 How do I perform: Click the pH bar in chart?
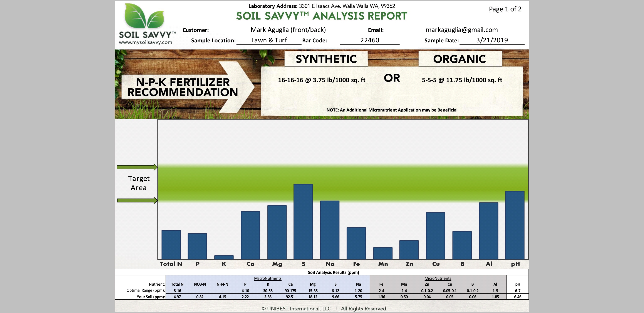pos(515,225)
